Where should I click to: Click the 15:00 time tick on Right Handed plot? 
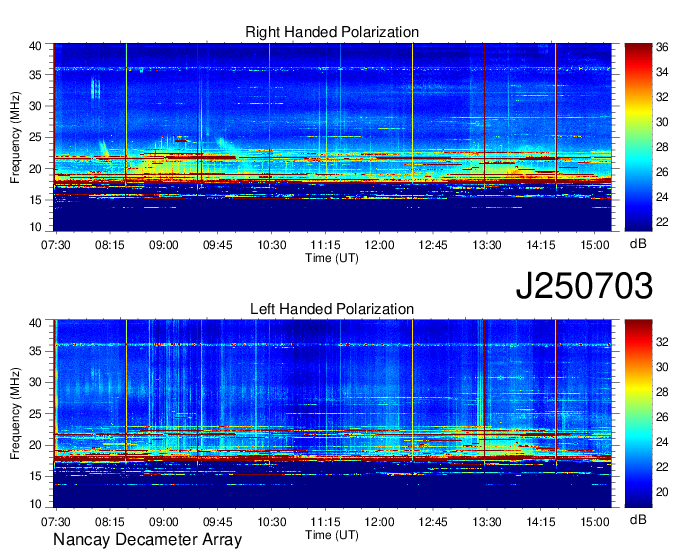595,245
